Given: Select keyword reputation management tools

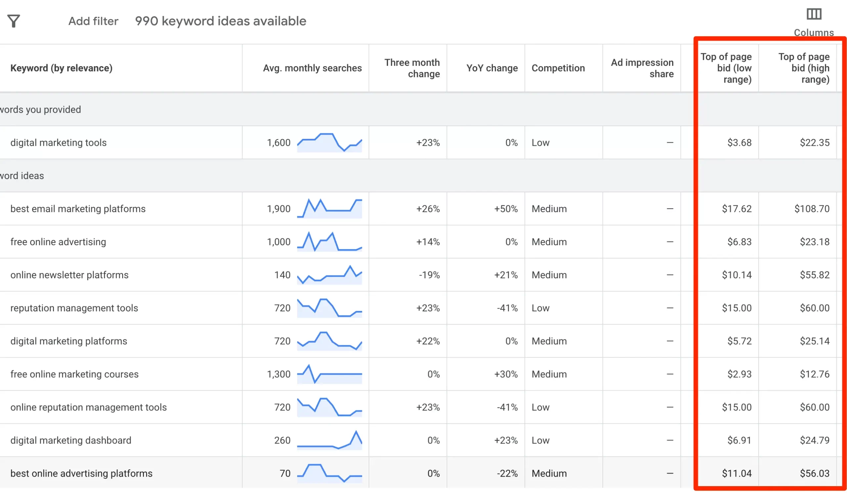Looking at the screenshot, I should (74, 308).
